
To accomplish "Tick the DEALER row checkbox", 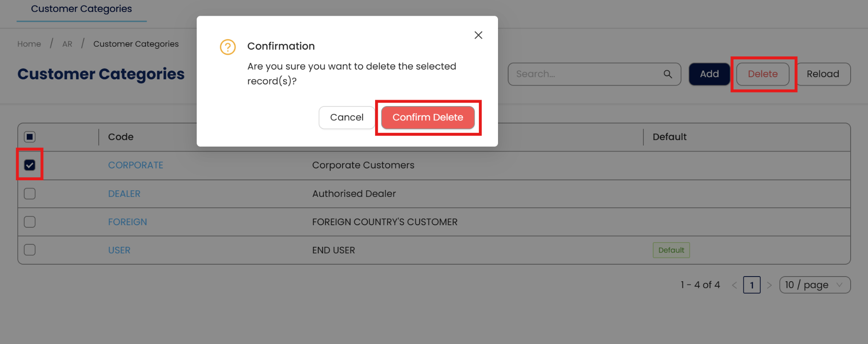I will click(x=30, y=193).
